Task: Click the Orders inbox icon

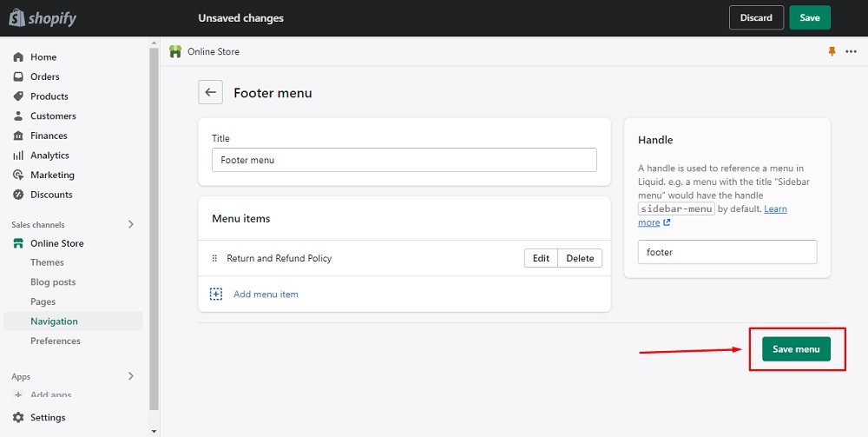Action: 18,76
